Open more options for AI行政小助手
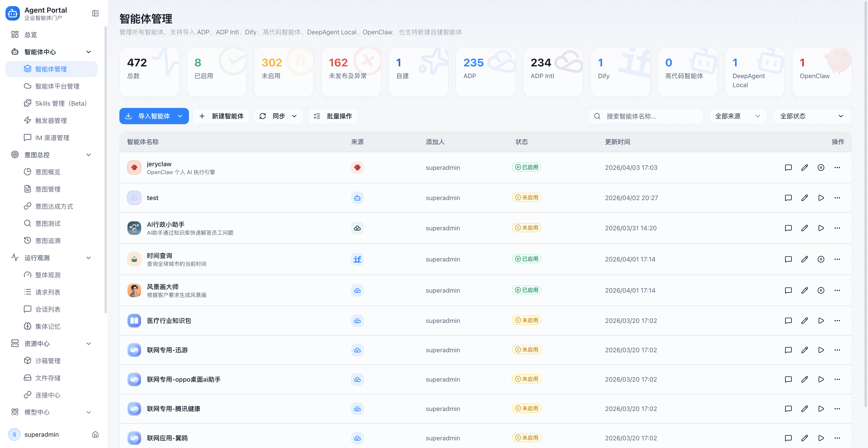Viewport: 868px width, 448px height. 837,228
